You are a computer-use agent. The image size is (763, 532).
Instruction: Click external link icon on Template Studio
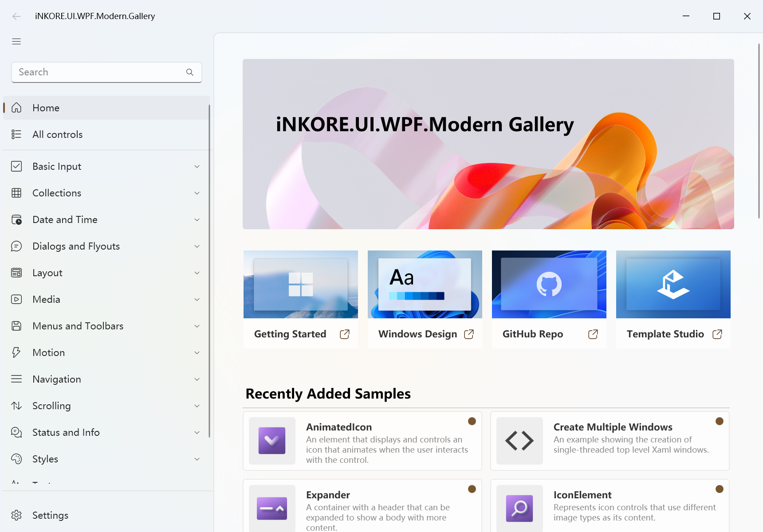tap(717, 334)
